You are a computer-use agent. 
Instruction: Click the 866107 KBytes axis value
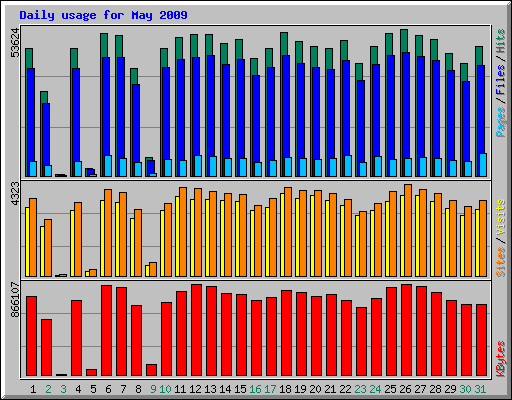(x=15, y=300)
